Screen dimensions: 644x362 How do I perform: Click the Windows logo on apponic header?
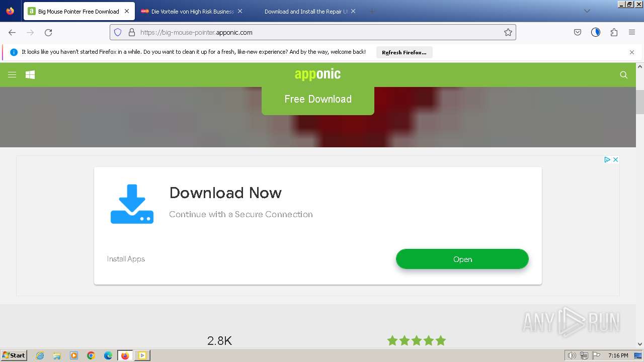[30, 74]
